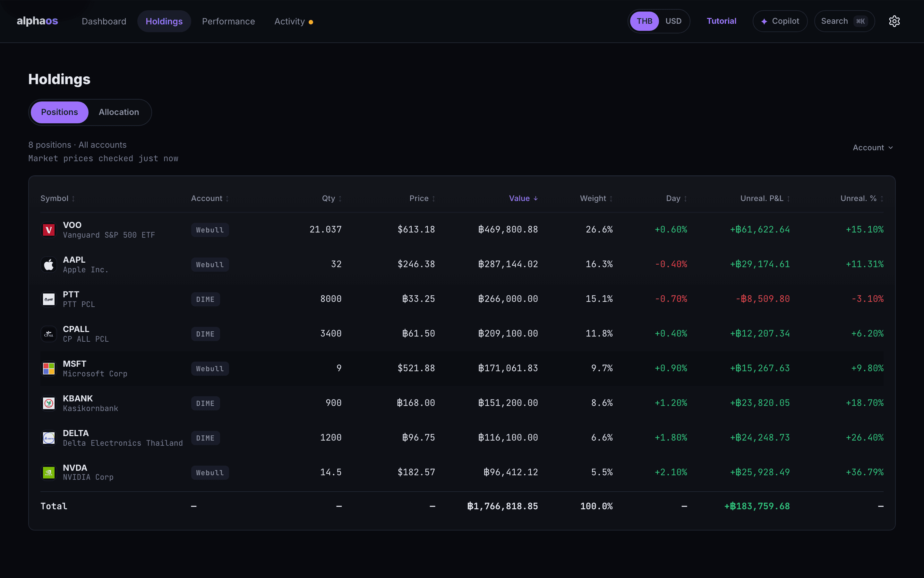Open the settings gear icon
This screenshot has height=578, width=924.
pyautogui.click(x=894, y=21)
